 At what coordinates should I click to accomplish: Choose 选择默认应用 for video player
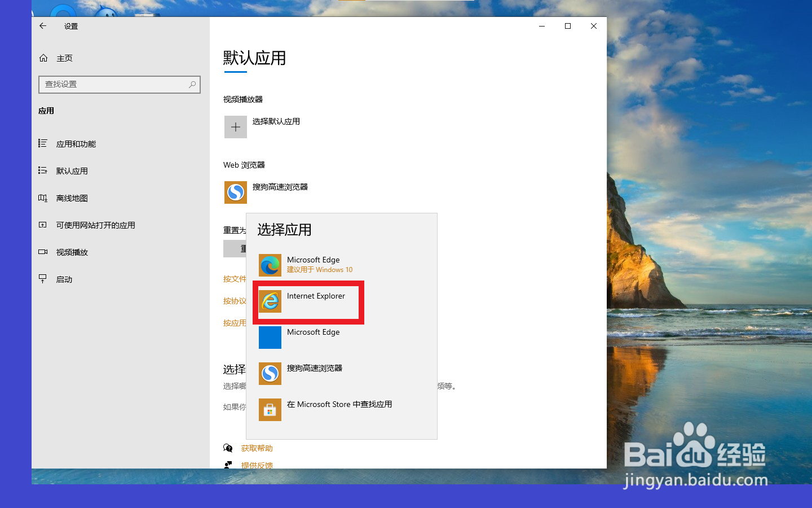(276, 121)
